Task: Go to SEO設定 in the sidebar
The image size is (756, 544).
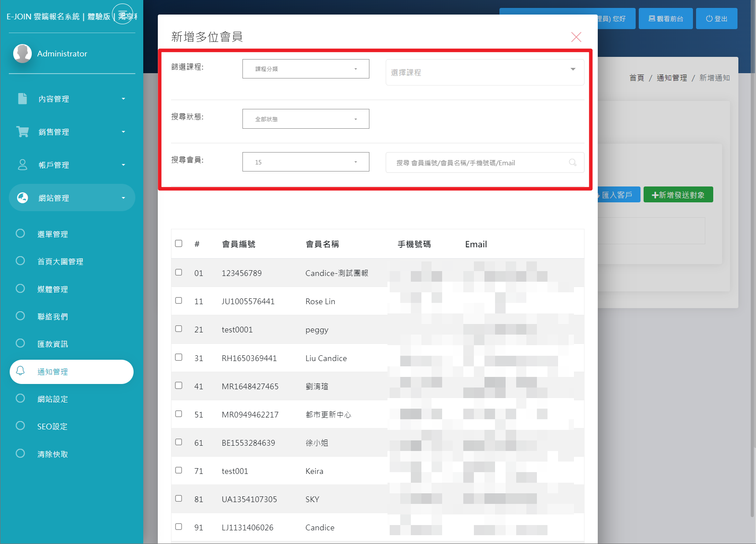Action: 52,426
